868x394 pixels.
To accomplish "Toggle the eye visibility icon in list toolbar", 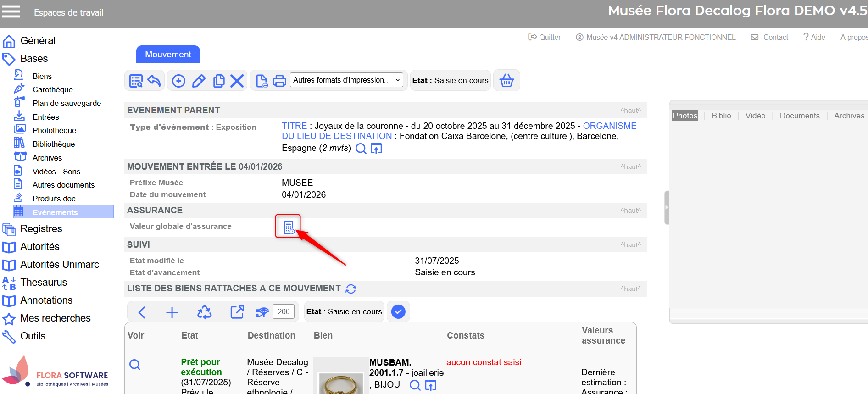I will [x=262, y=312].
